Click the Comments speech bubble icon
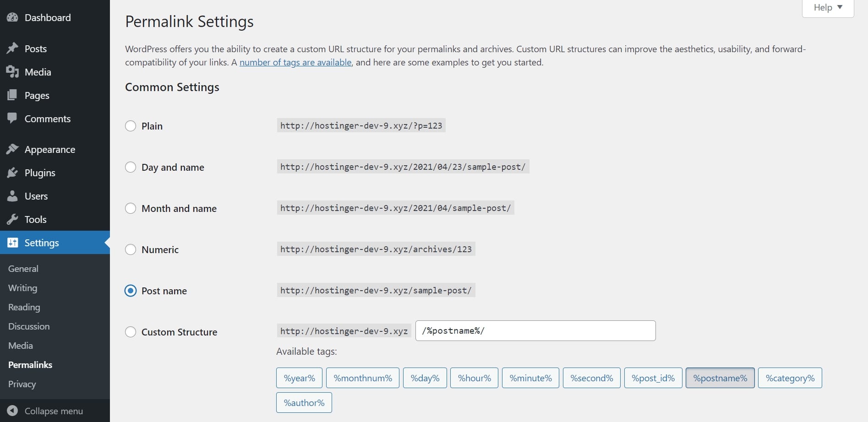 point(12,119)
